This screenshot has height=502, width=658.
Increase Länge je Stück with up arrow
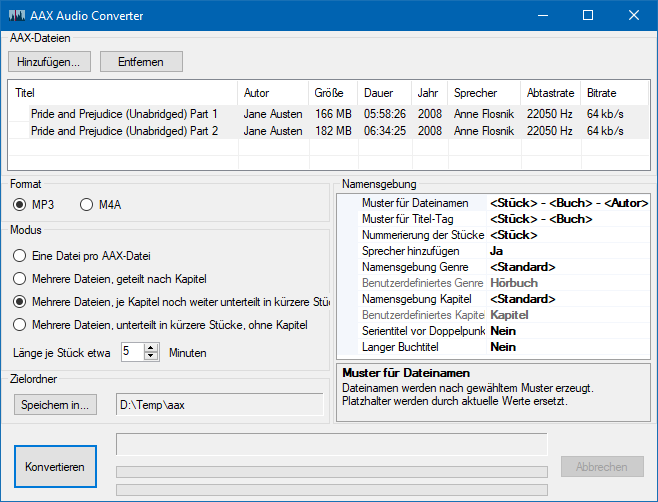[151, 347]
